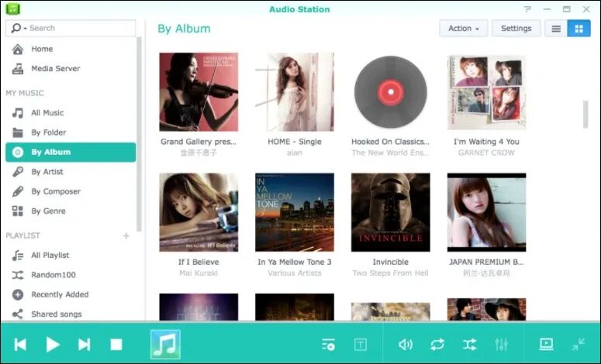Expand the search filter dropdown arrow

pyautogui.click(x=26, y=29)
